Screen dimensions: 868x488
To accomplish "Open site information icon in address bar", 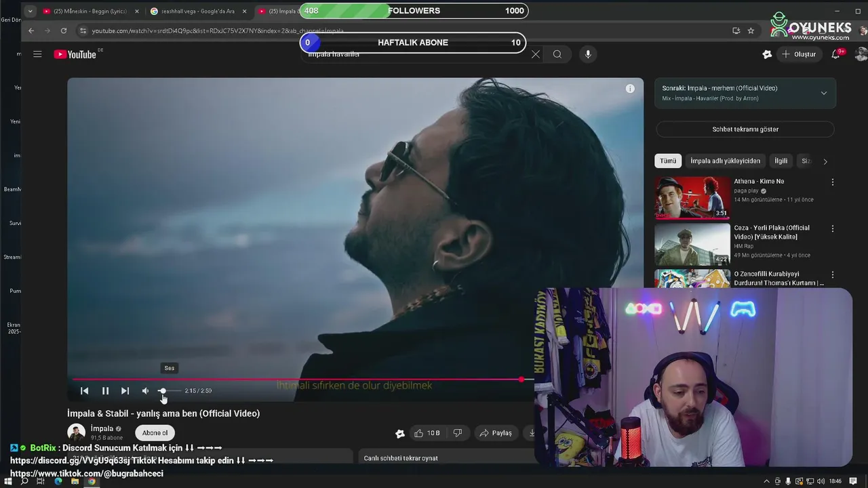I will point(83,30).
